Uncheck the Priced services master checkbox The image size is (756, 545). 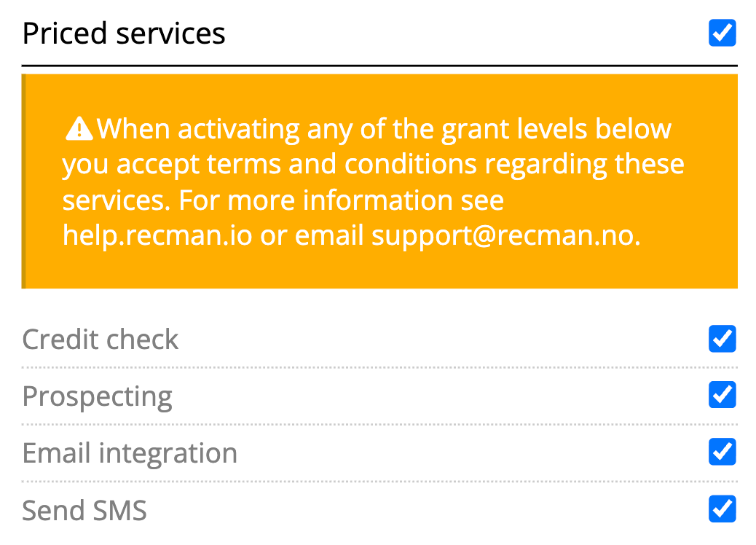[x=722, y=34]
